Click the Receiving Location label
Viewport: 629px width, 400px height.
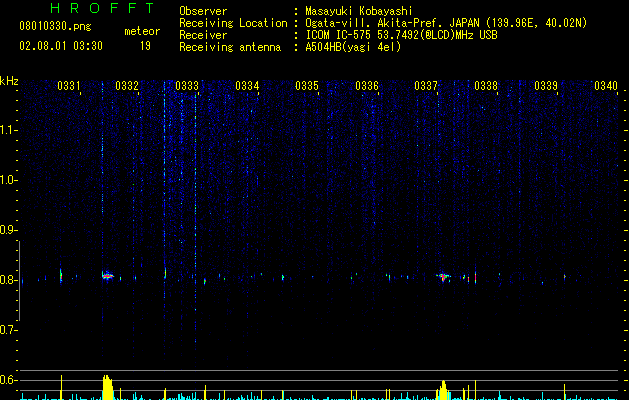point(233,23)
